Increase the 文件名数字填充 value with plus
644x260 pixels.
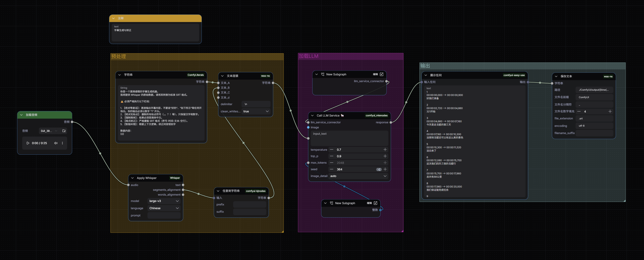point(610,111)
